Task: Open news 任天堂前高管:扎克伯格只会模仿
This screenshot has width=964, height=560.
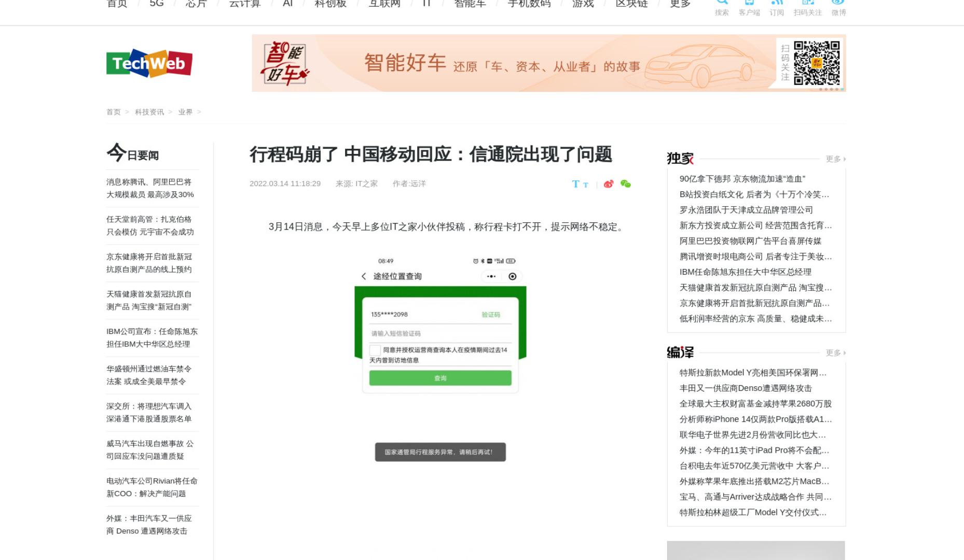Action: click(x=150, y=226)
